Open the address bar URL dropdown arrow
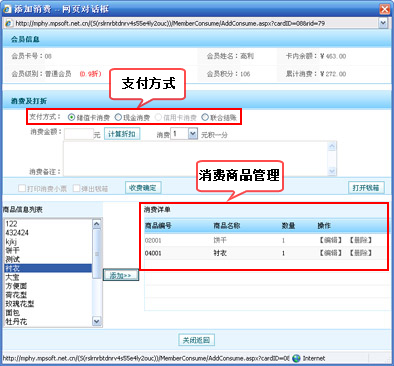The height and width of the screenshot is (366, 394). pyautogui.click(x=383, y=23)
